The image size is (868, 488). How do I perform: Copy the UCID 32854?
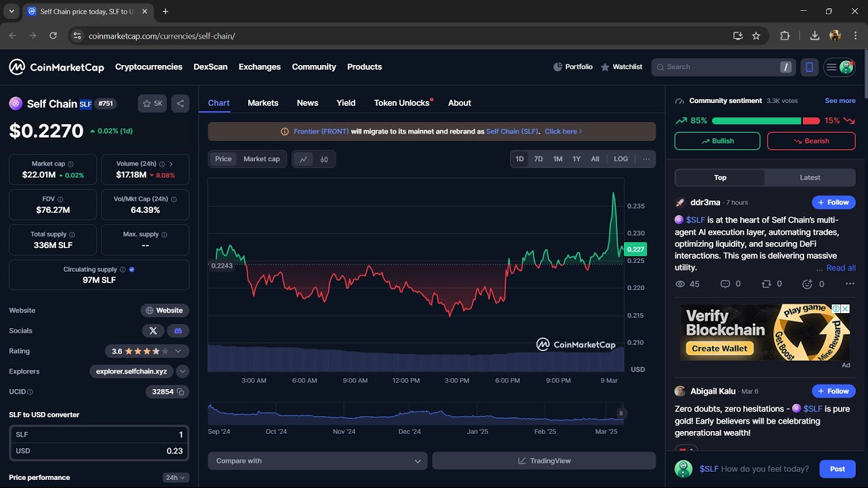(x=180, y=392)
